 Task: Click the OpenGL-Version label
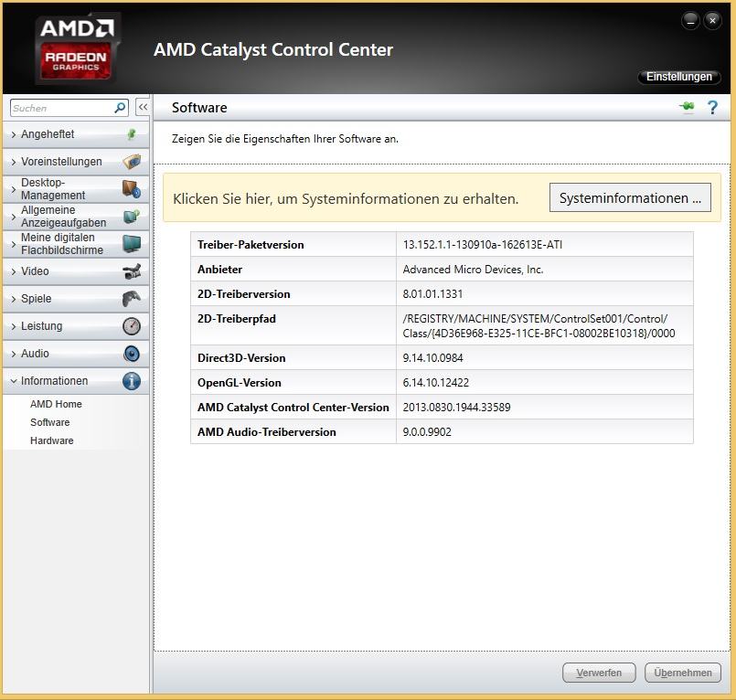coord(240,383)
